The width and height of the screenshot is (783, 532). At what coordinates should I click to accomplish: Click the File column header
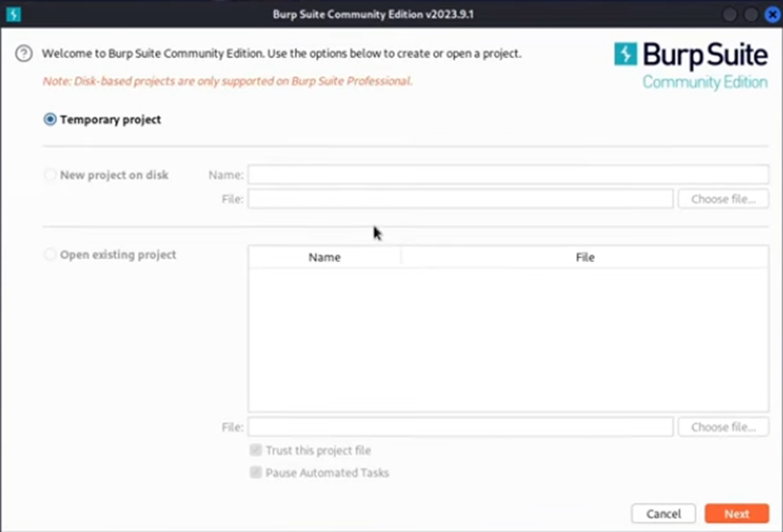point(585,258)
